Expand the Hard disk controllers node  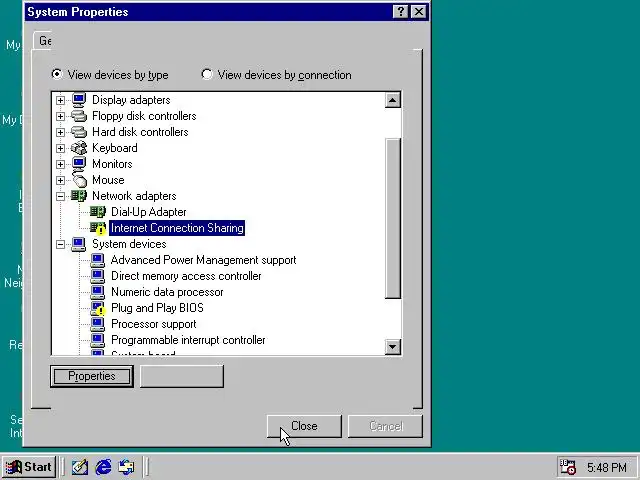point(60,132)
